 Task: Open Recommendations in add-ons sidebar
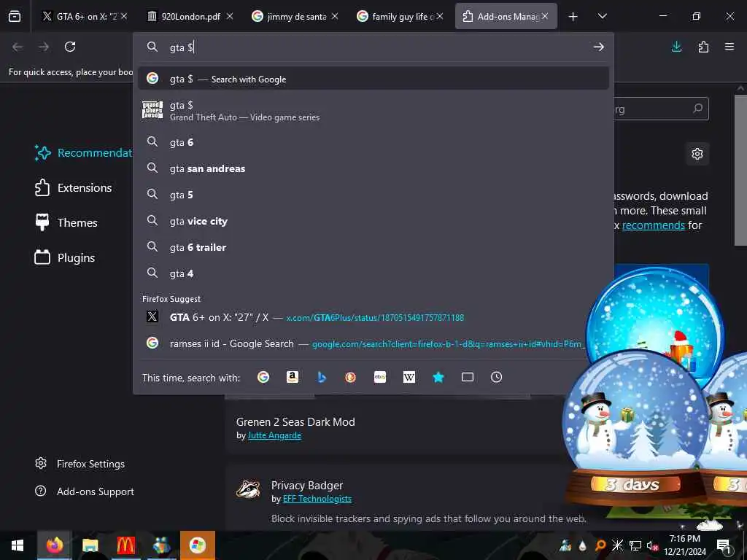(83, 153)
